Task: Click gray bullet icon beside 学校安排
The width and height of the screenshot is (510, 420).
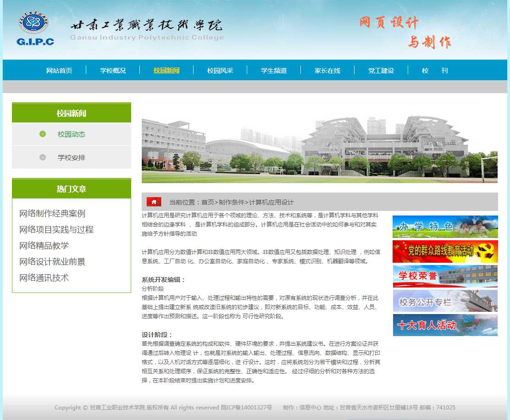Action: click(43, 157)
